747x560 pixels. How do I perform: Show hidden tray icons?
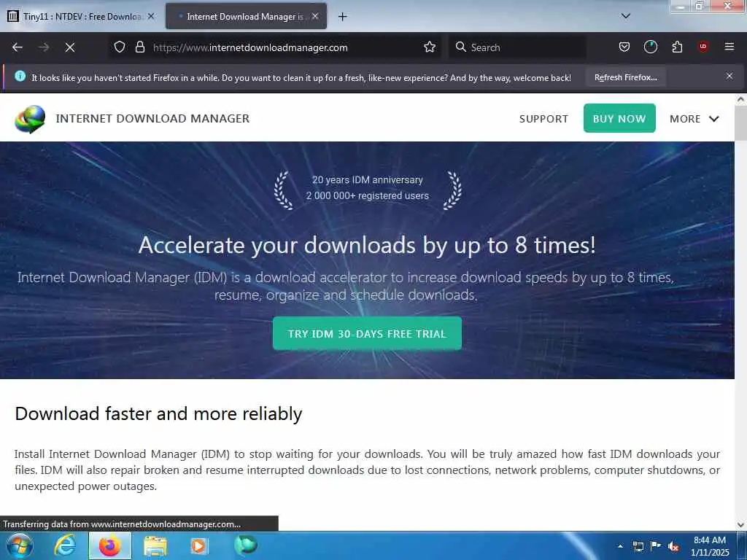620,546
